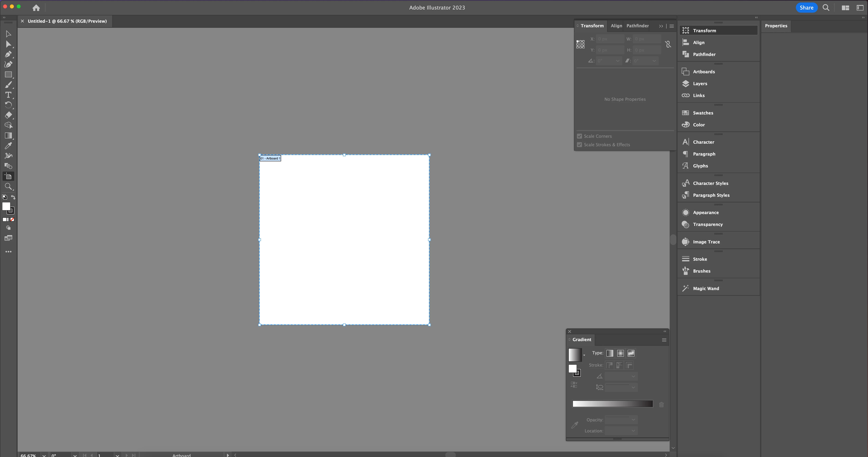Image resolution: width=868 pixels, height=457 pixels.
Task: Switch to the Pathfinder tab
Action: click(x=637, y=26)
